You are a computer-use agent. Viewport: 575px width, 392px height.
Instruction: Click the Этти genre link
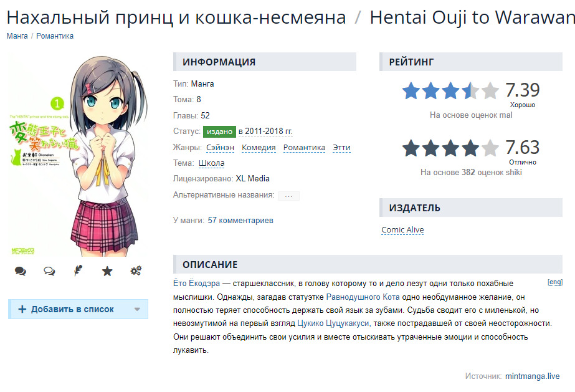[341, 148]
